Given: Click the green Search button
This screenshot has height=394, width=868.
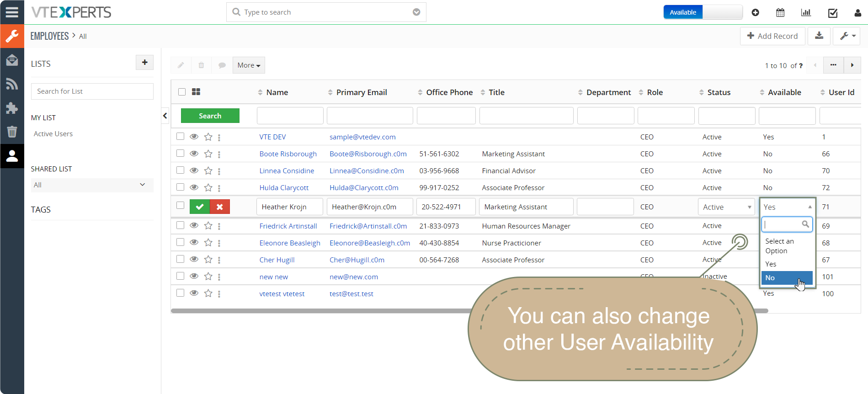Looking at the screenshot, I should [x=210, y=116].
